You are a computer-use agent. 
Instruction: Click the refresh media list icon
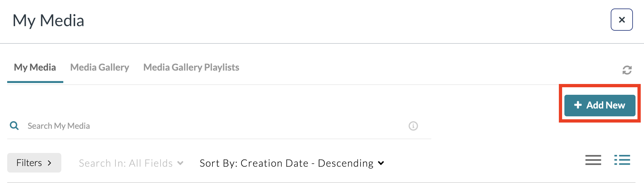point(627,70)
